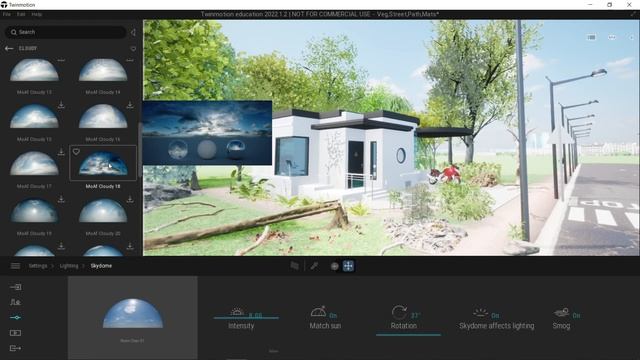This screenshot has width=640, height=360.
Task: Click the flag-shaped tool icon in the center toolbar
Action: pos(294,266)
